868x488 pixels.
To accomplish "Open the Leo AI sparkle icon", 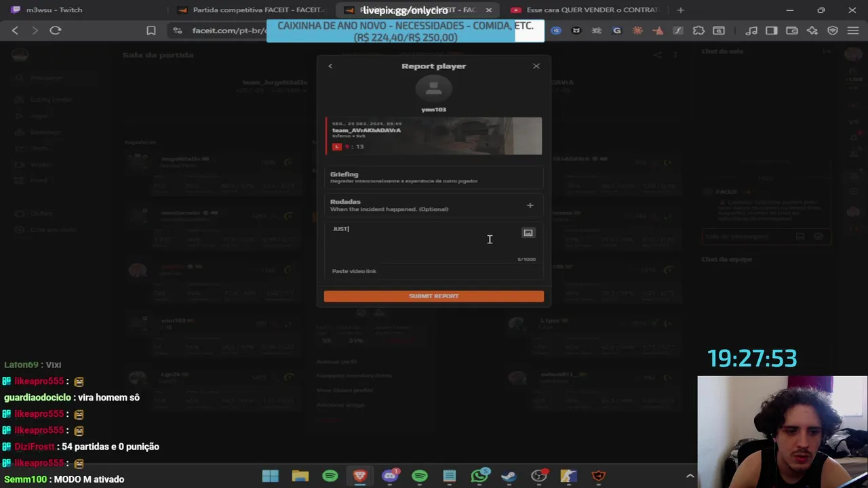I will pos(812,30).
